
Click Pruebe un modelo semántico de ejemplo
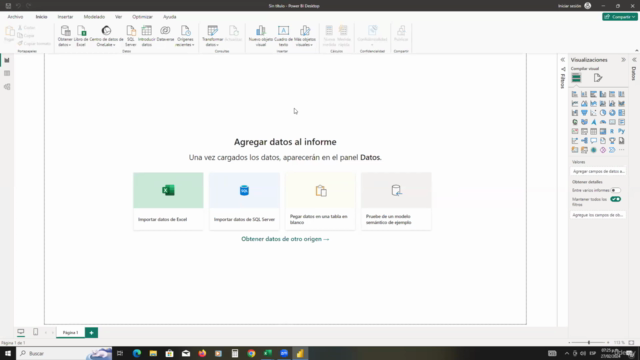pos(396,201)
